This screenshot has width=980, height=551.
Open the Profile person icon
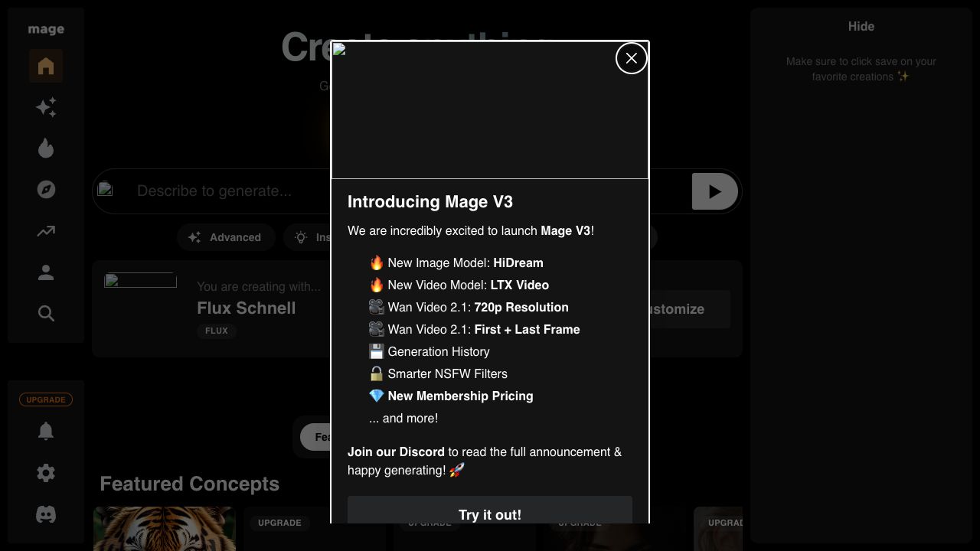pyautogui.click(x=46, y=272)
